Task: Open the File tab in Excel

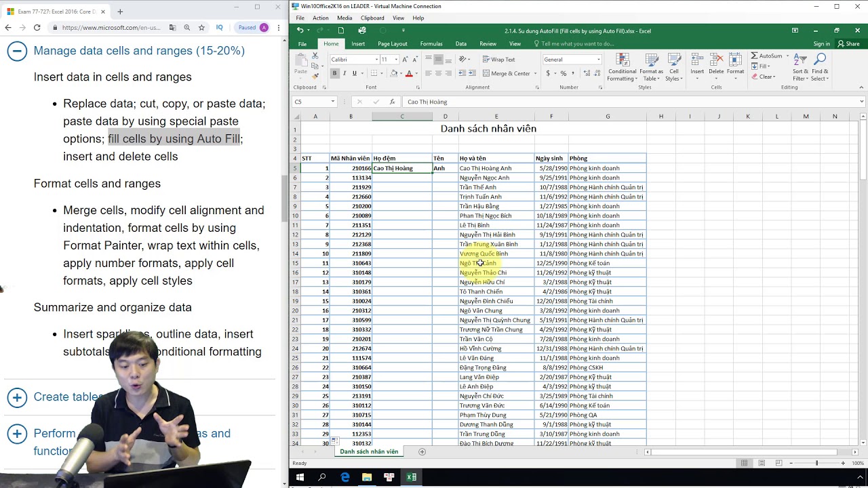Action: coord(302,44)
